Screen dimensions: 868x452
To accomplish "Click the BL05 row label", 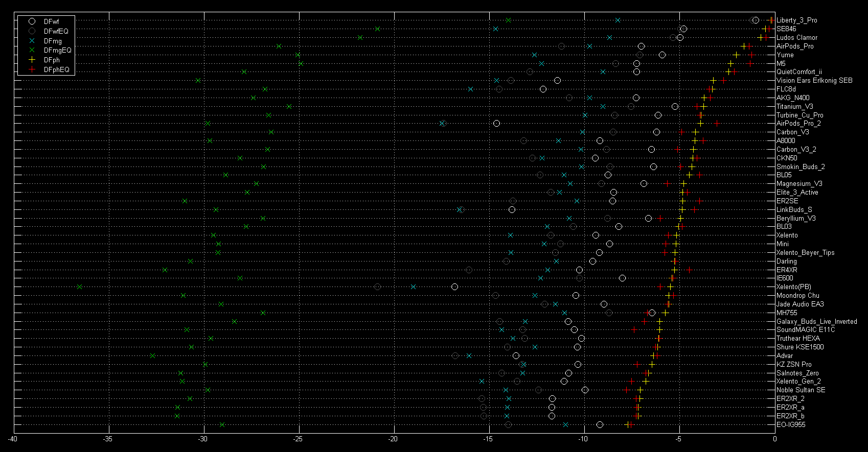I will [x=784, y=175].
